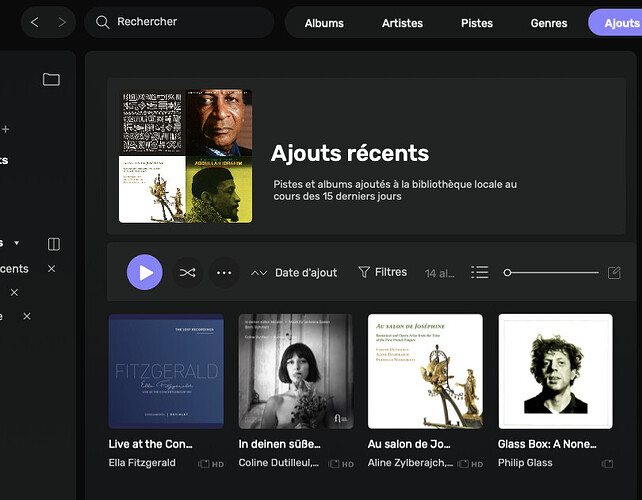Close the récents sidebar entry
This screenshot has height=500, width=642.
click(x=51, y=269)
